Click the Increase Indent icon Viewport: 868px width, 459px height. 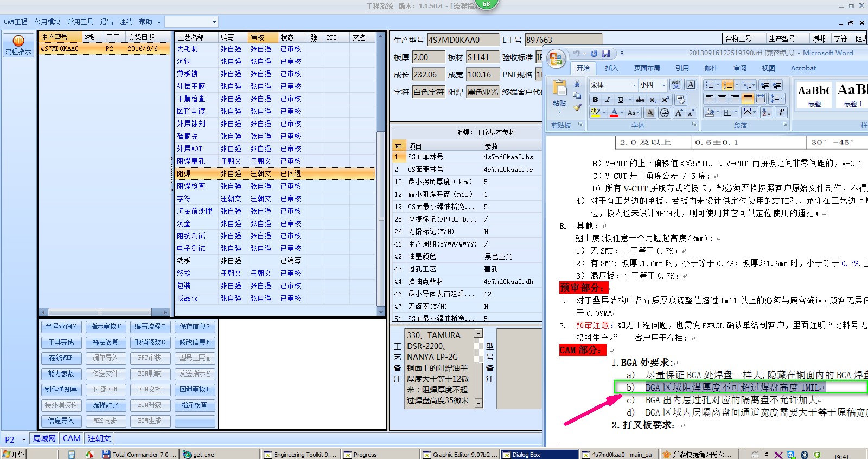click(x=777, y=85)
